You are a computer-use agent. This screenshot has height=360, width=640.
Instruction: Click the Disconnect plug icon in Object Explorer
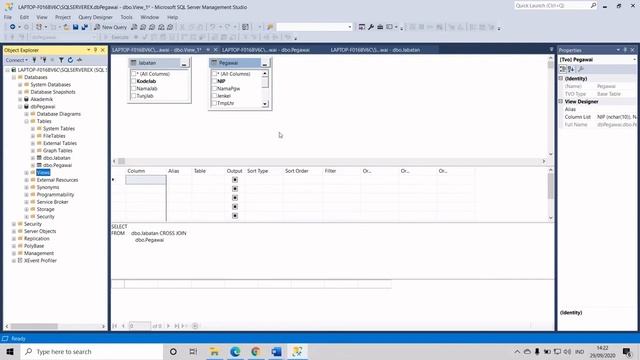click(x=43, y=60)
